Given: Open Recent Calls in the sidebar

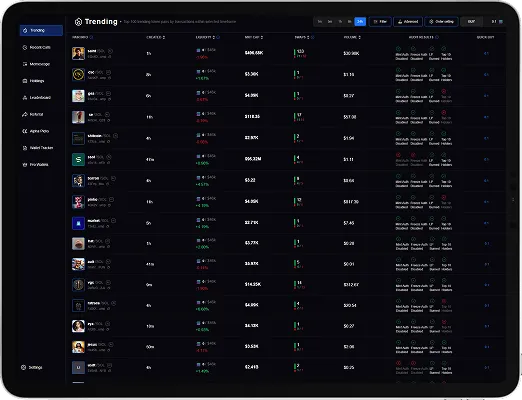Looking at the screenshot, I should 37,47.
